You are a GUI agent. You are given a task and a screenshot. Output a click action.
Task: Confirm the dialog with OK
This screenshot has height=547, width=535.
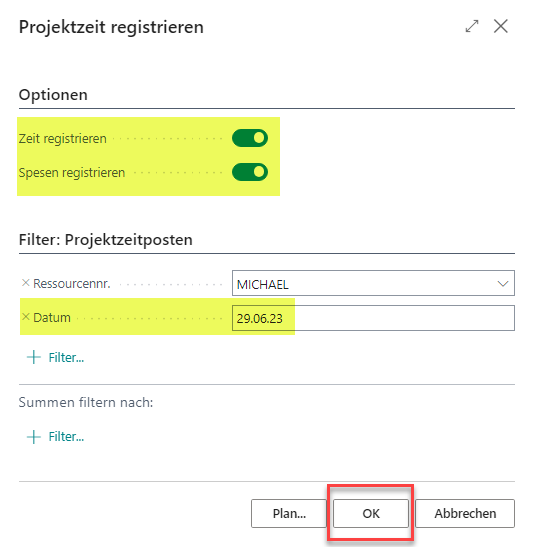tap(371, 514)
